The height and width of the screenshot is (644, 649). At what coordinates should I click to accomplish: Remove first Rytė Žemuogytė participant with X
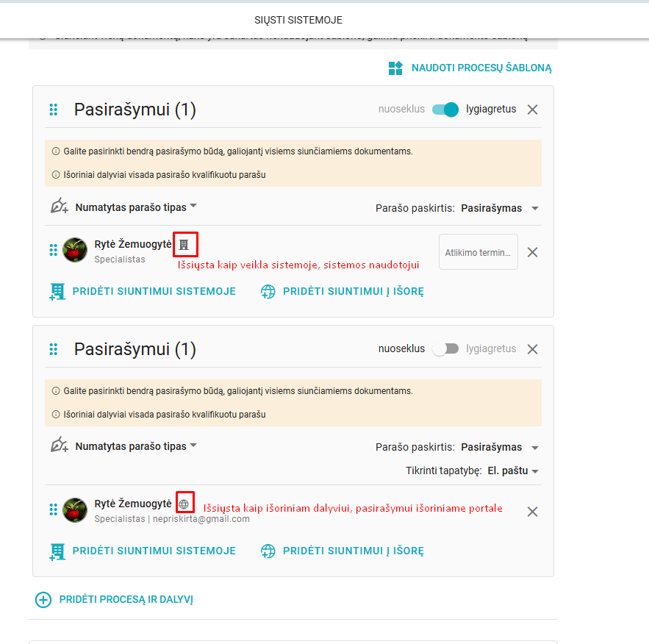533,252
